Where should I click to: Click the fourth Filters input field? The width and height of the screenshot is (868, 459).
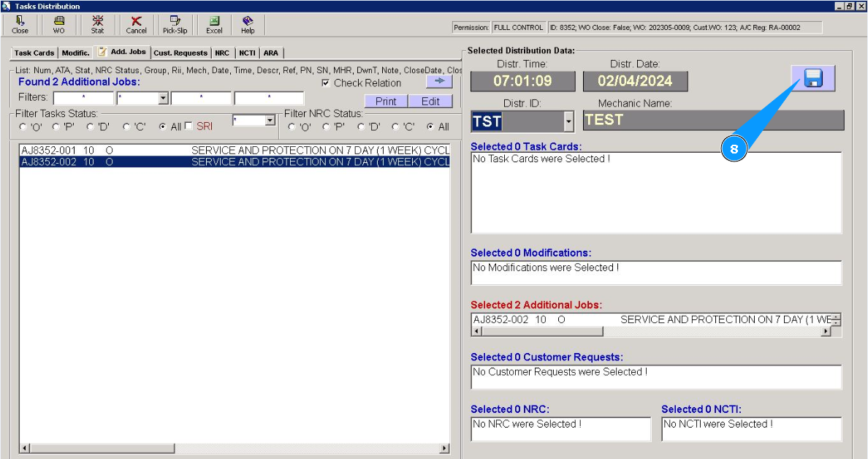(269, 99)
